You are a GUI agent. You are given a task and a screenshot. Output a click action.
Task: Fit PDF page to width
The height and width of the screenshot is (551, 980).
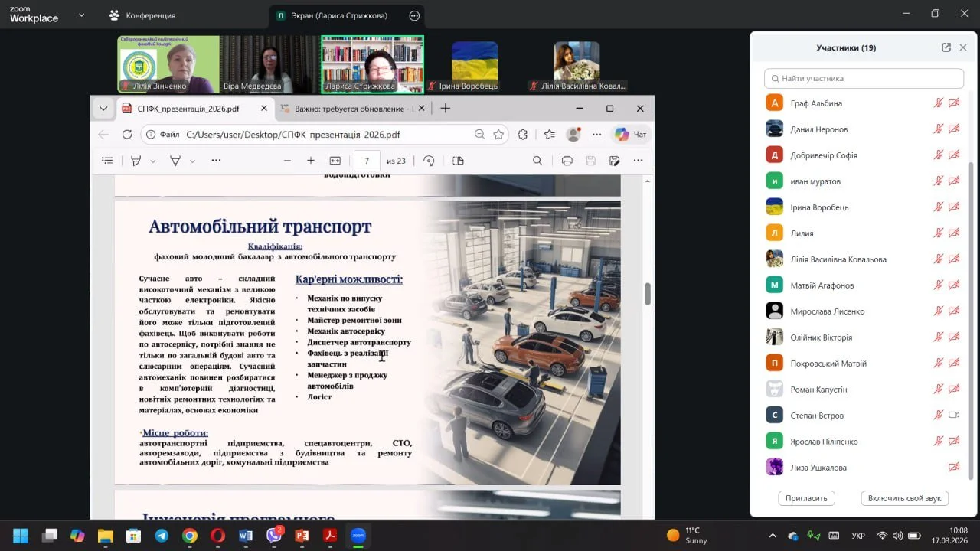(x=335, y=161)
